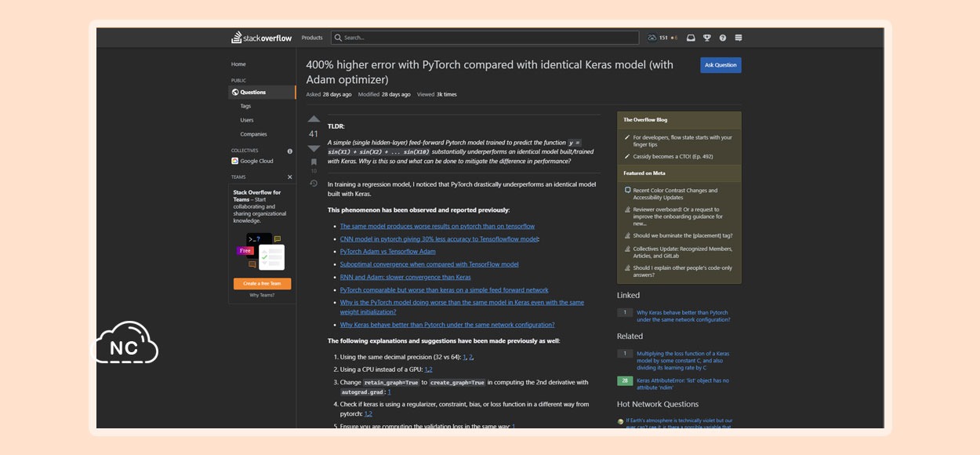The width and height of the screenshot is (980, 455).
Task: Open the inbox icon in top bar
Action: (x=691, y=38)
